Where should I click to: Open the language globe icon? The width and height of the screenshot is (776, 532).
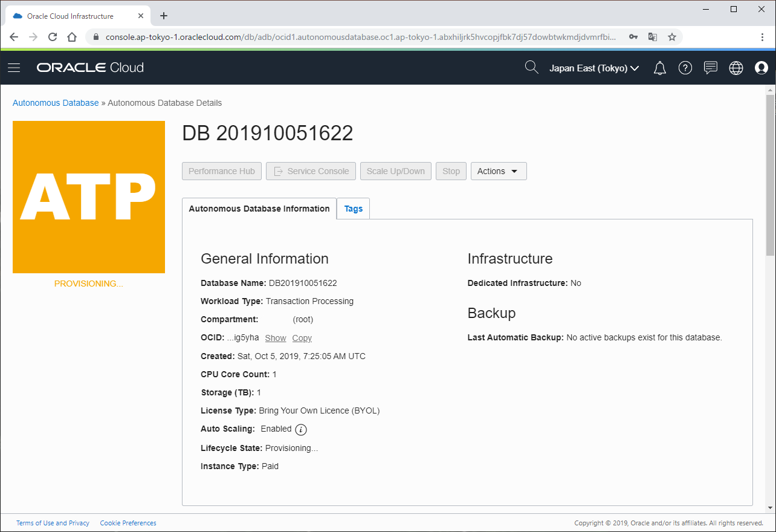(736, 68)
